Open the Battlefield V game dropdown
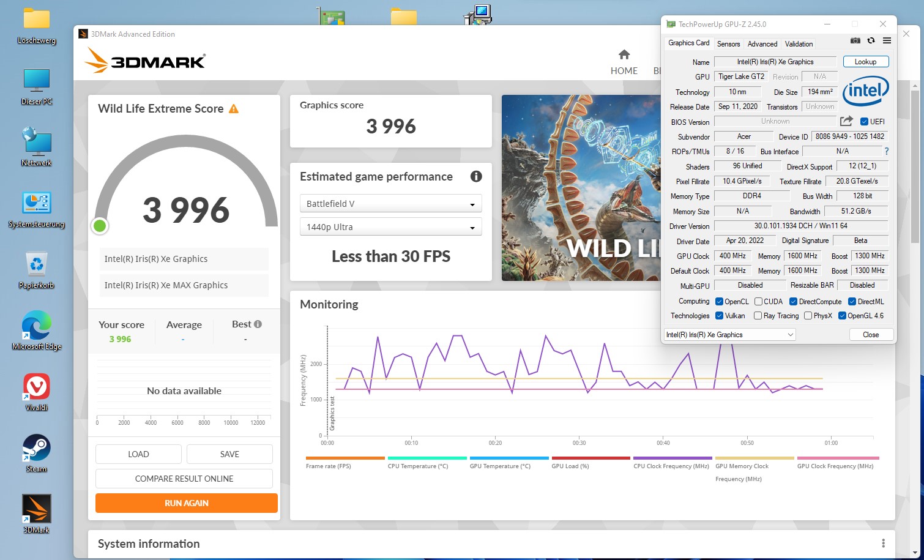The image size is (924, 560). pos(390,204)
